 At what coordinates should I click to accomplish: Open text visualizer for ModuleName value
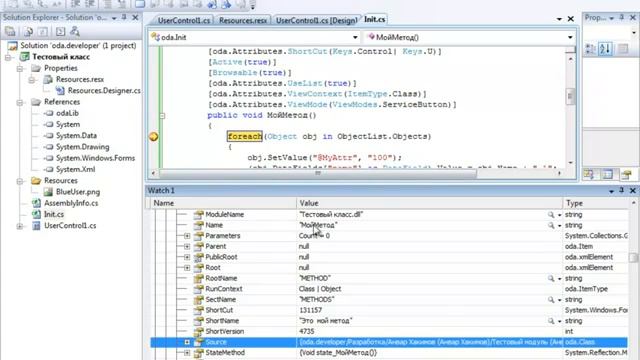(551, 214)
